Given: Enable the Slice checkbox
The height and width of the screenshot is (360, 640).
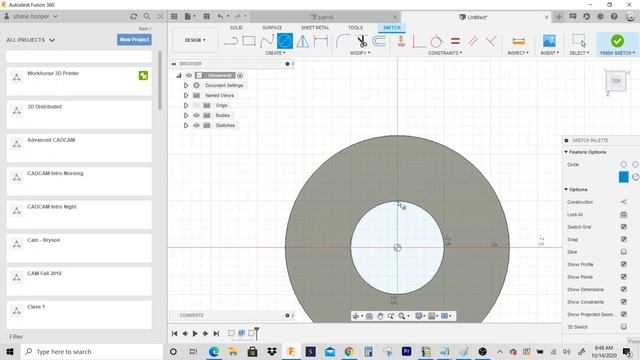Looking at the screenshot, I should click(624, 252).
